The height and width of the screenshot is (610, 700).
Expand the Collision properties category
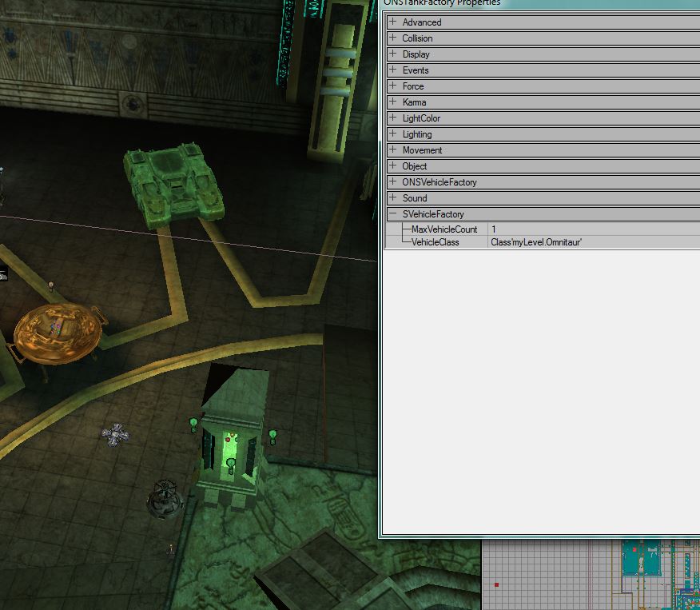pyautogui.click(x=392, y=38)
